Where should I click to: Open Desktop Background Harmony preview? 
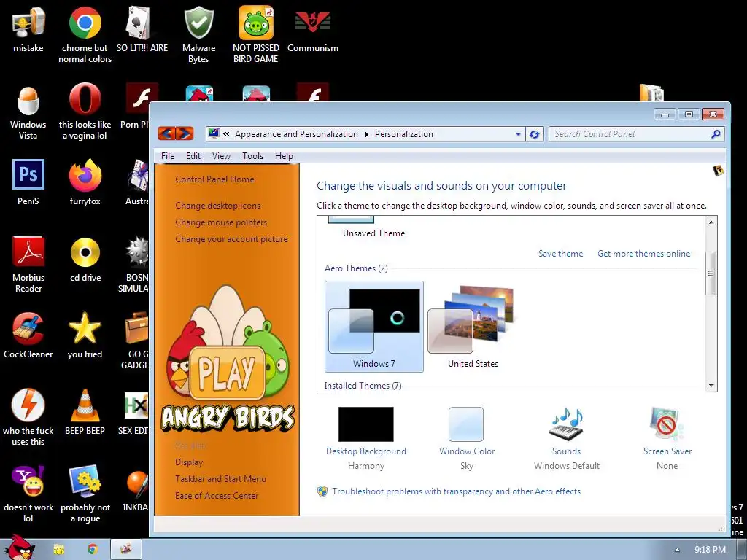[x=366, y=424]
